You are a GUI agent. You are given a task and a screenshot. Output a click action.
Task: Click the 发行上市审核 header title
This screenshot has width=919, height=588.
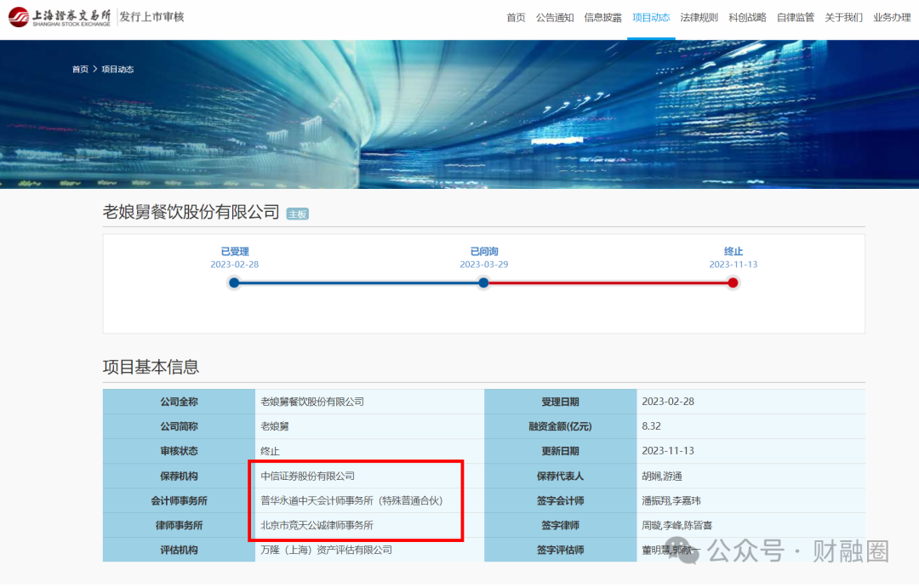point(151,17)
